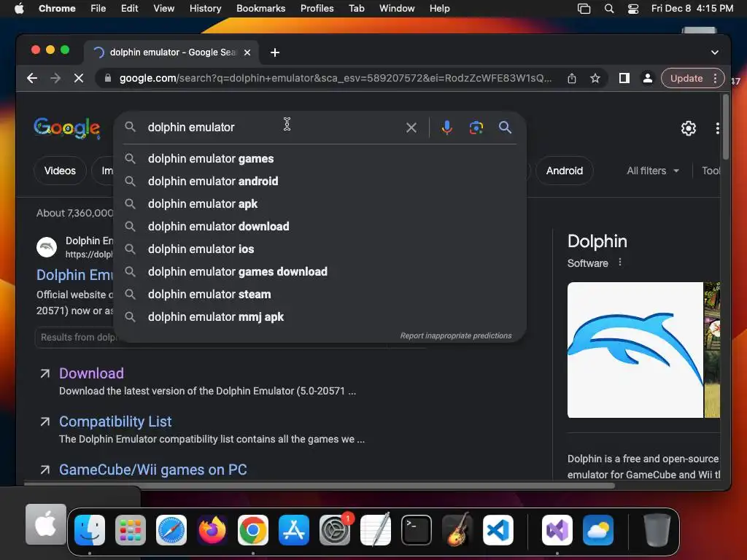The height and width of the screenshot is (560, 747).
Task: Open the Update three-dots menu
Action: tap(715, 78)
